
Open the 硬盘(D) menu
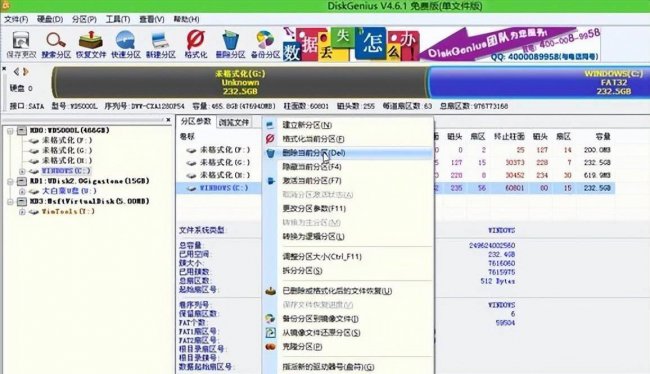(50, 19)
